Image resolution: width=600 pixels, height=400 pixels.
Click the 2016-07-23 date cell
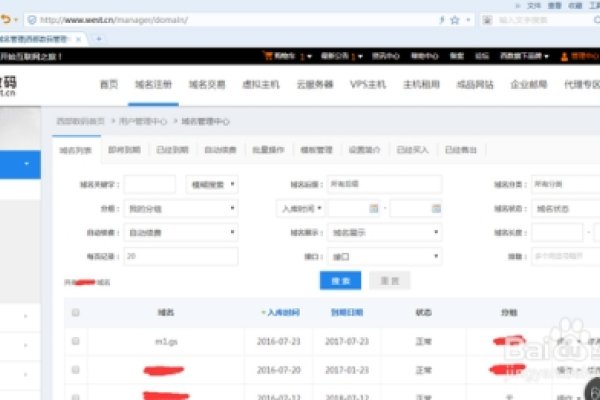point(279,341)
